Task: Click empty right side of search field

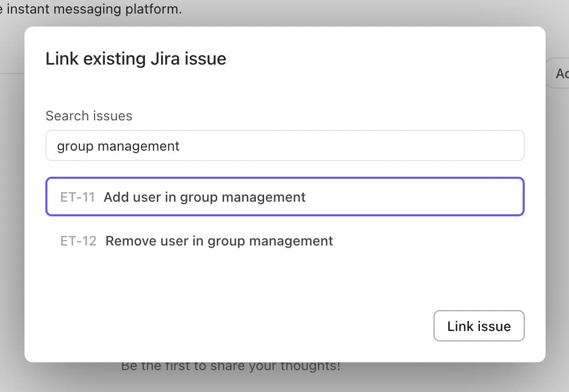Action: tap(417, 146)
